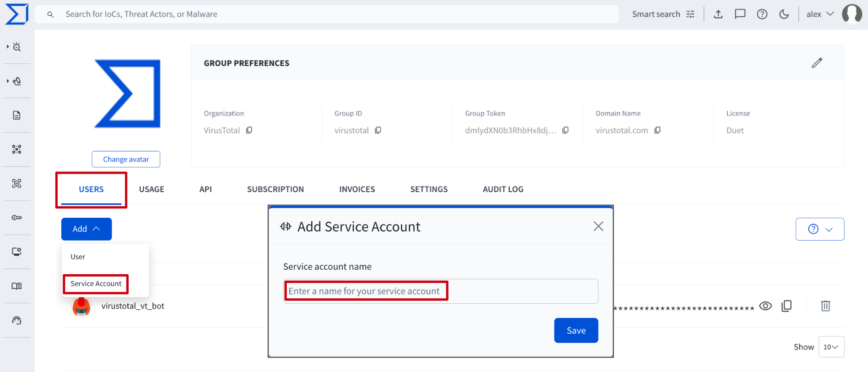This screenshot has width=868, height=372.
Task: Open the Show 10 rows dropdown
Action: [x=831, y=347]
